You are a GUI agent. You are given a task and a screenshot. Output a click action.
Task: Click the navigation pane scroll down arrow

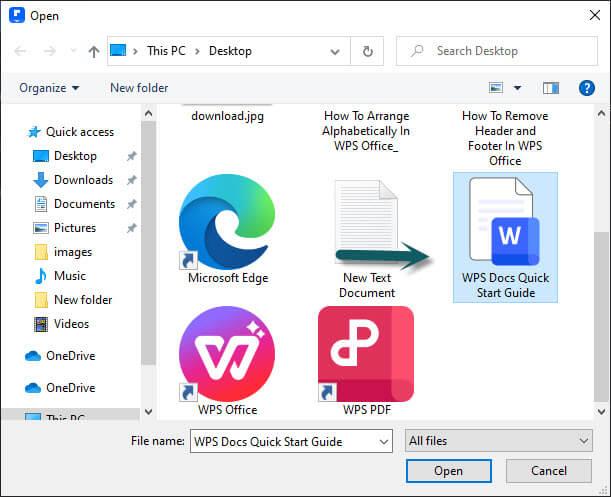click(x=148, y=411)
